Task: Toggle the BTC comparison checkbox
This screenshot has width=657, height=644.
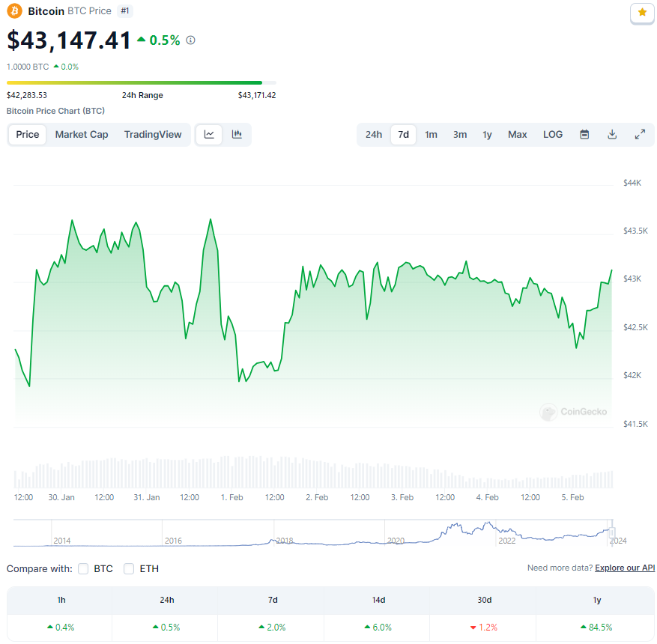Action: coord(83,568)
